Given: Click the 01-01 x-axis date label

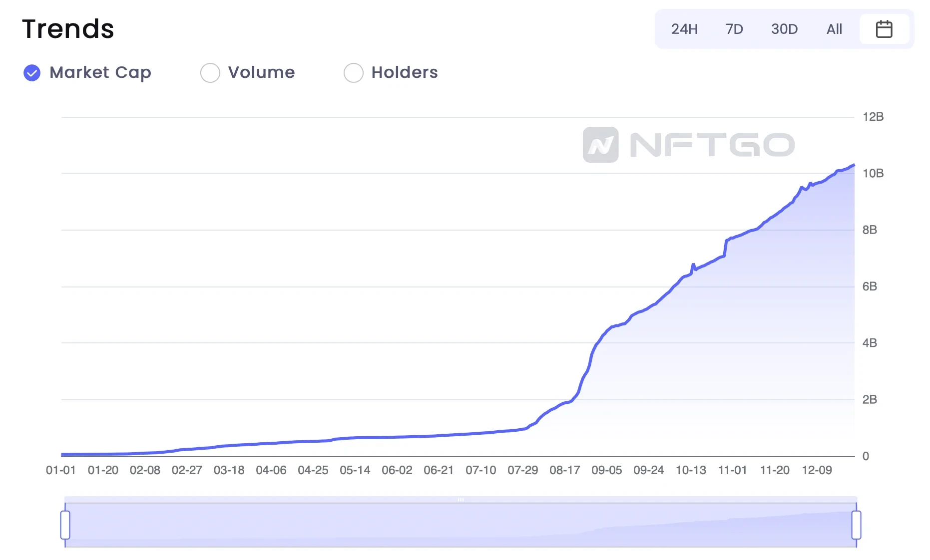Looking at the screenshot, I should tap(60, 470).
